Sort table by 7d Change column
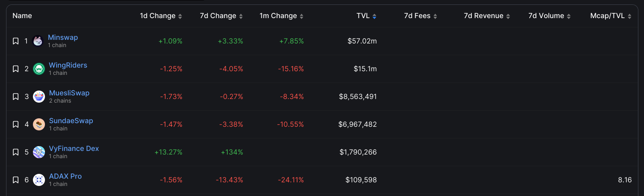Viewport: 644px width, 196px height. coord(221,16)
